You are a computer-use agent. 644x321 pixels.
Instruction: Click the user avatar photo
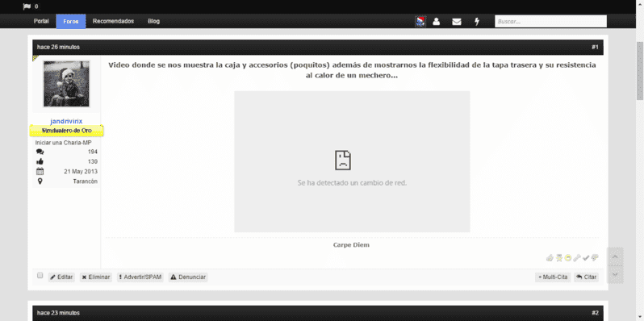coord(66,84)
